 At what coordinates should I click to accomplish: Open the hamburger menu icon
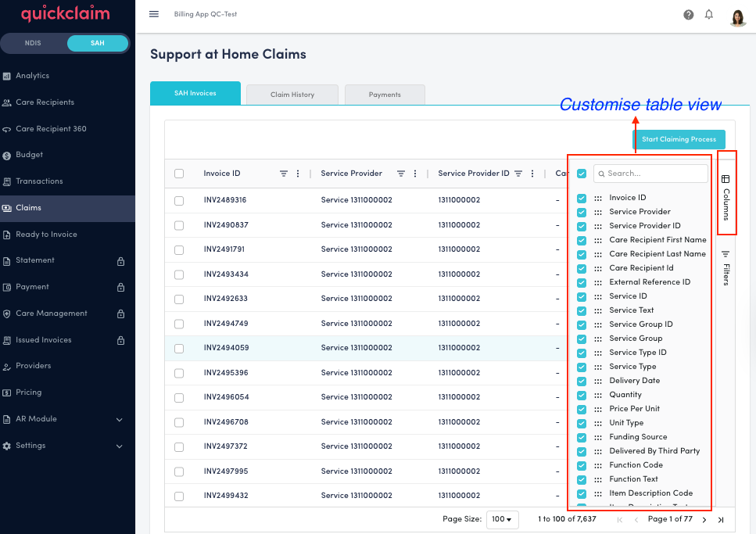tap(154, 14)
